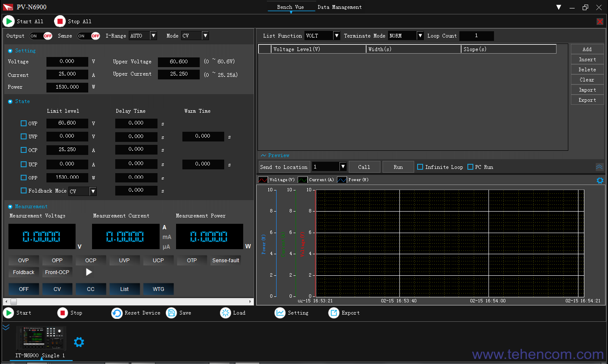Click the Export icon in bottom toolbar
The image size is (608, 364).
[x=334, y=313]
